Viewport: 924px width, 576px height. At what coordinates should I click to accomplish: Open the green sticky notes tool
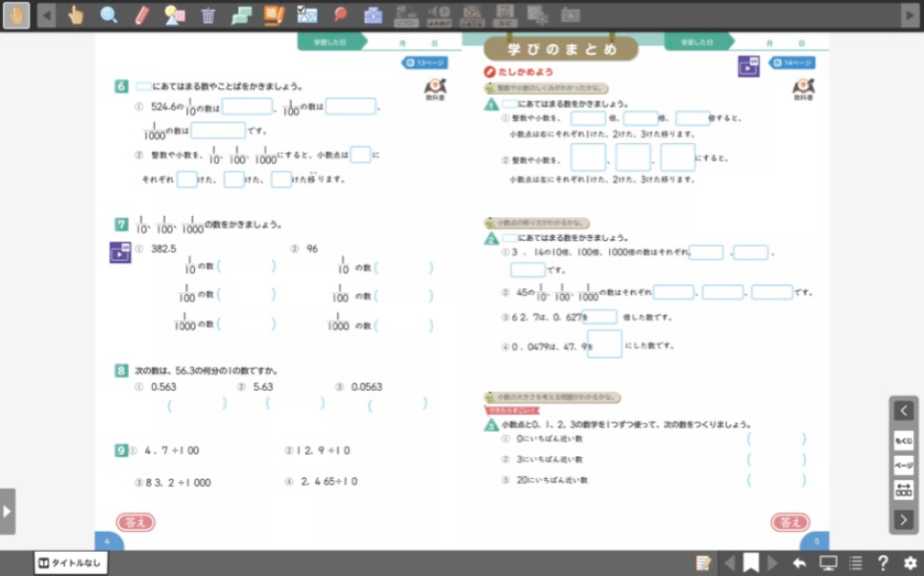pyautogui.click(x=241, y=14)
